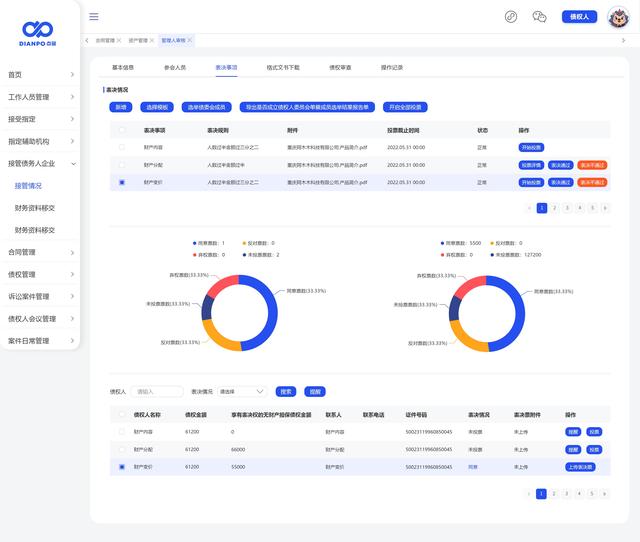Expand 指定辅助机构 sidebar chevron

pos(72,141)
